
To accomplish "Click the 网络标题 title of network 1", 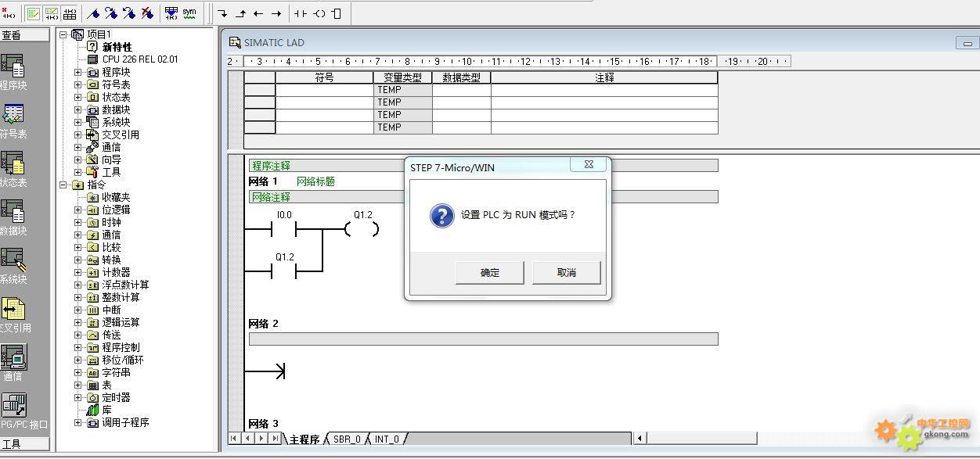I will (315, 181).
